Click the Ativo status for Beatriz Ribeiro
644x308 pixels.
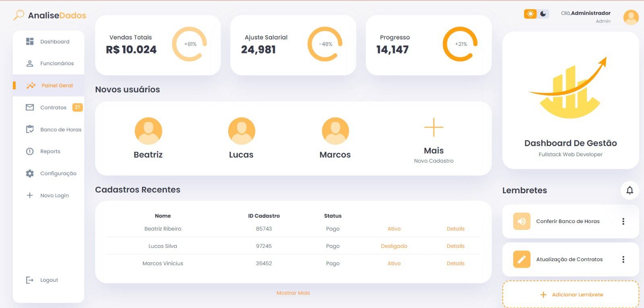tap(394, 229)
